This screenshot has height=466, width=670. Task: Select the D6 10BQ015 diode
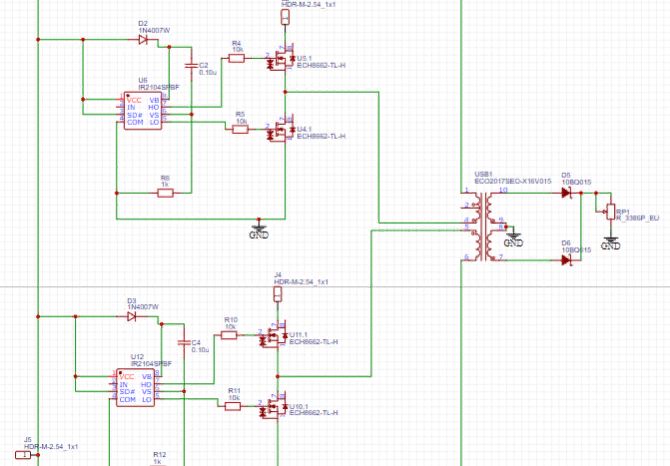click(x=566, y=260)
